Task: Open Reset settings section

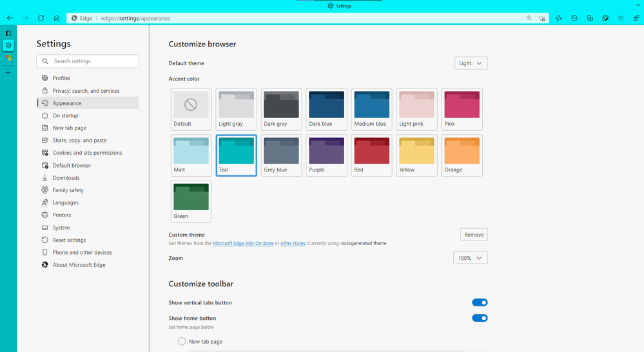Action: click(x=88, y=240)
